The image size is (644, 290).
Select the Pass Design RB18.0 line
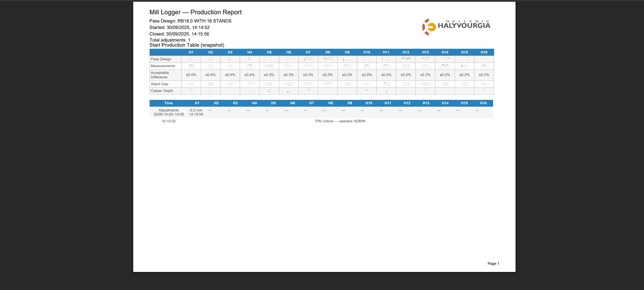[190, 21]
